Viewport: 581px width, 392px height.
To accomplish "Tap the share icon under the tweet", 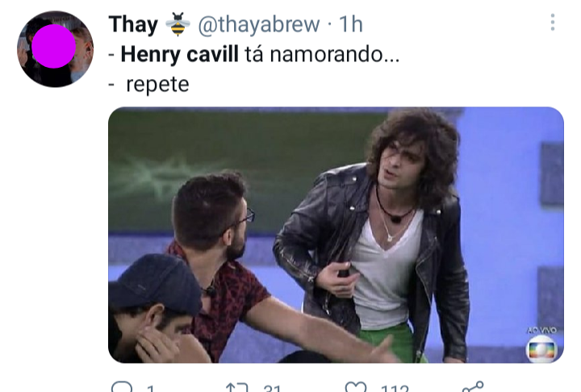I will point(473,386).
